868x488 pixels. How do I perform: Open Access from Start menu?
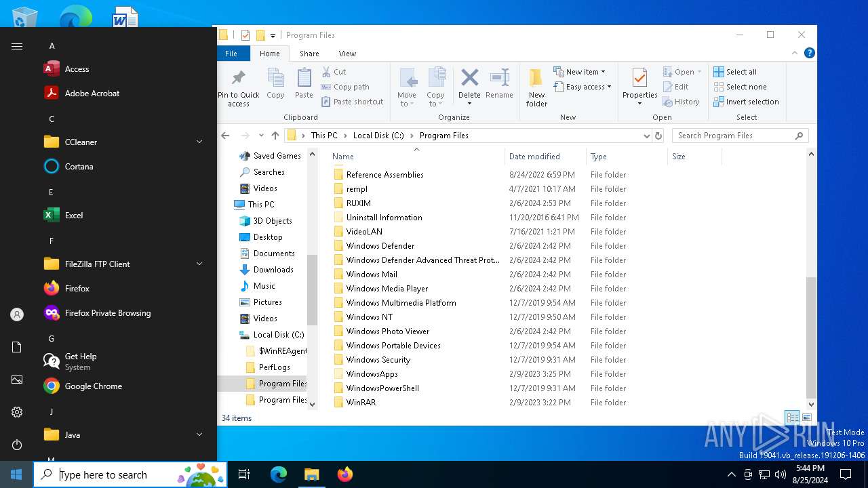(125, 69)
